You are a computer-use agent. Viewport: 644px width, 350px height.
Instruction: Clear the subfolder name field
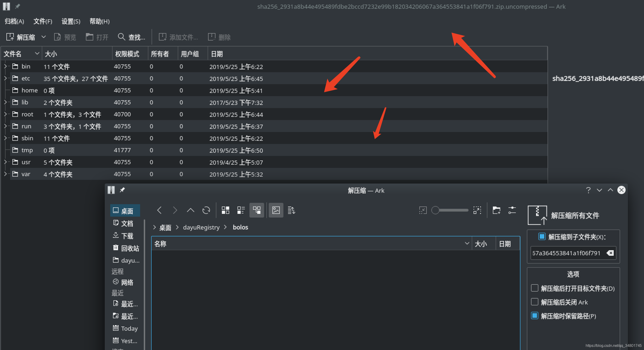610,253
